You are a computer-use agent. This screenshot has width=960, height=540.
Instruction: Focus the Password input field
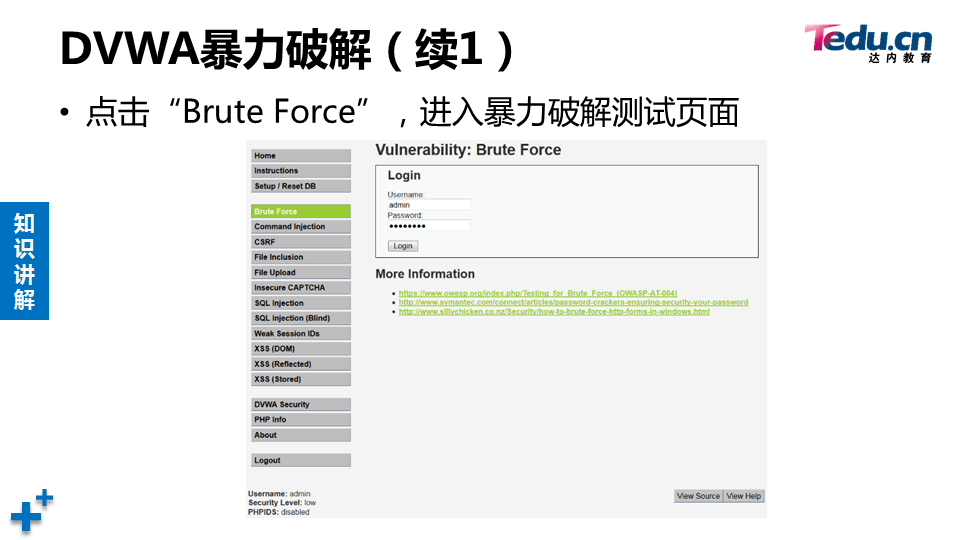[429, 226]
